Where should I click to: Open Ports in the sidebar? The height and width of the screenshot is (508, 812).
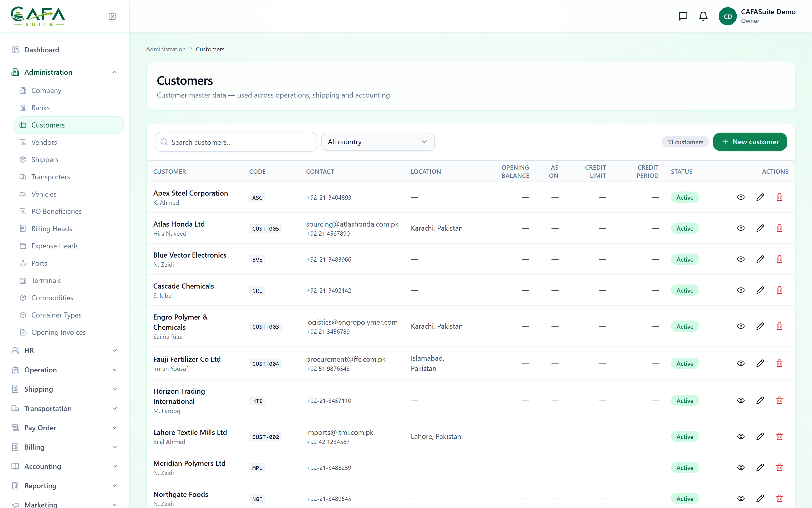click(69, 263)
